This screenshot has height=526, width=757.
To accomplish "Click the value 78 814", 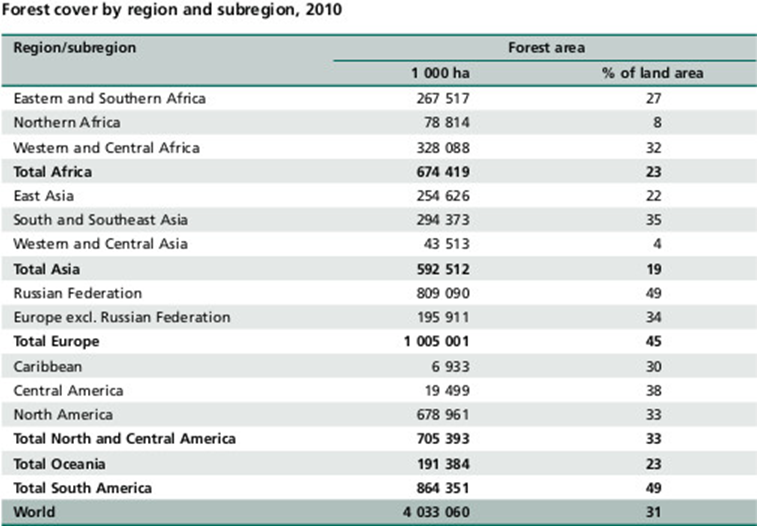I will point(447,123).
